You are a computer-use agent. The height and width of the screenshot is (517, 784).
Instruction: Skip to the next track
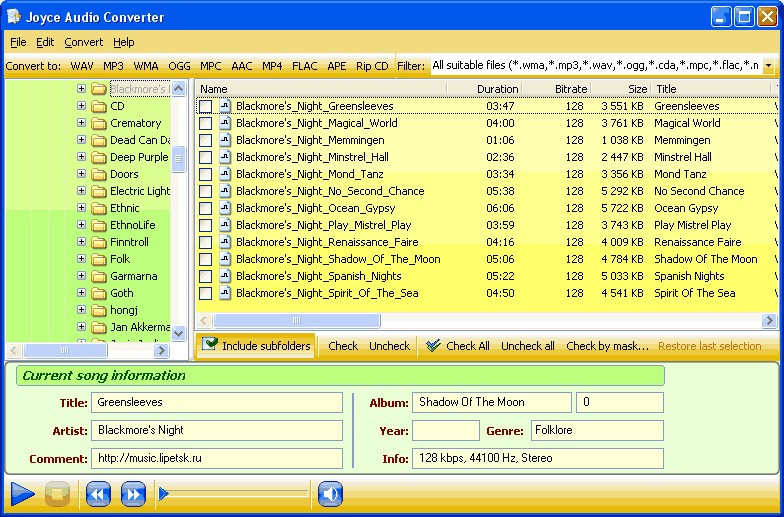(x=134, y=494)
